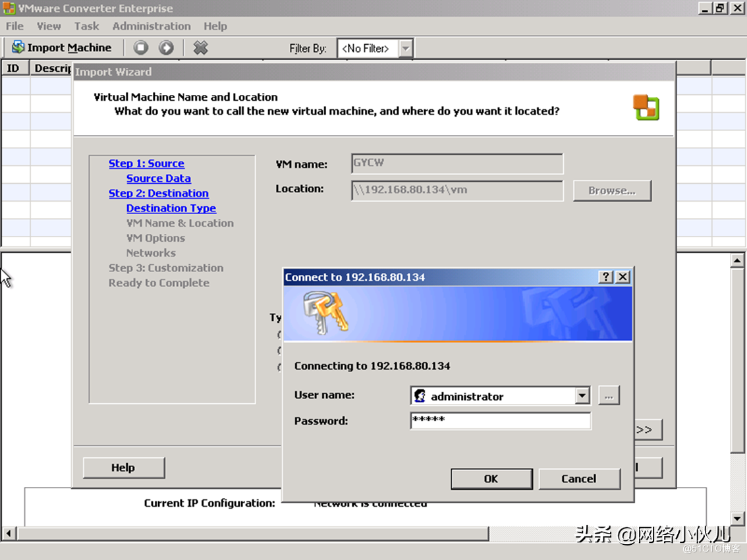Open the File menu
The width and height of the screenshot is (747, 560).
click(x=14, y=26)
